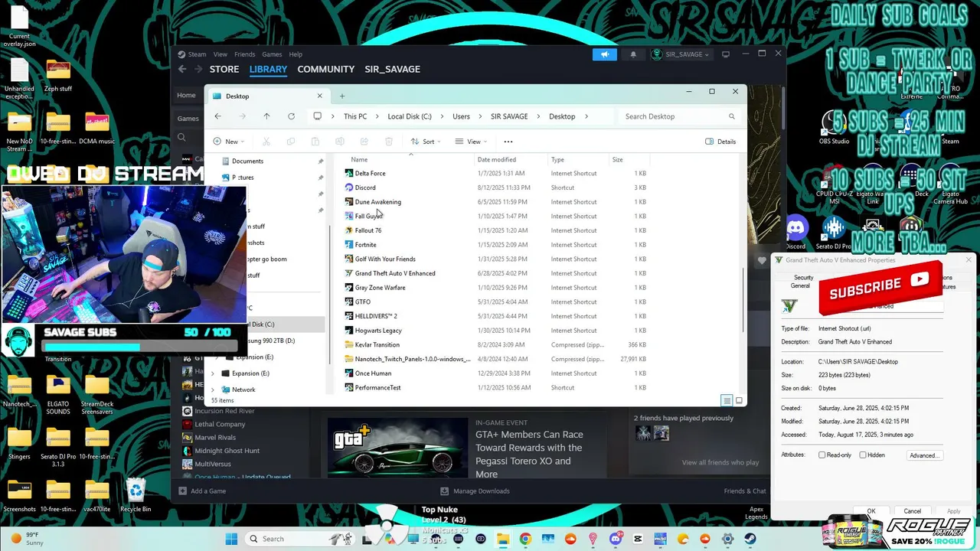Open Chrome from the taskbar
The image size is (980, 551).
525,539
